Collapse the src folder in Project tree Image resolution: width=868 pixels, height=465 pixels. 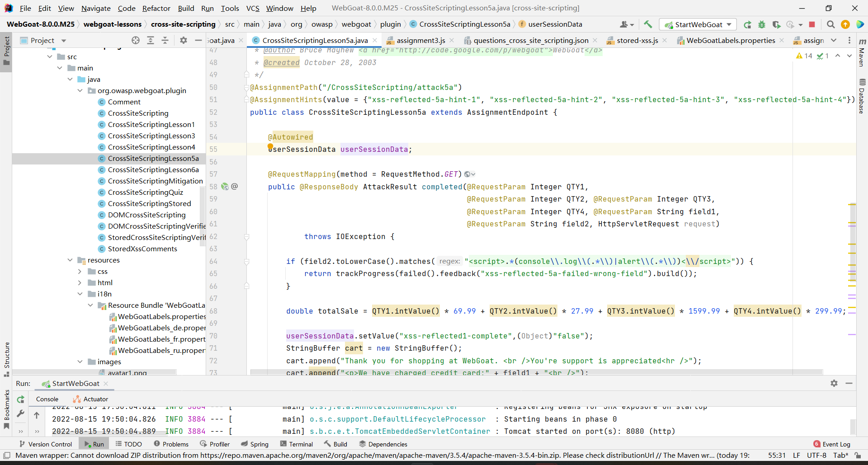point(50,56)
